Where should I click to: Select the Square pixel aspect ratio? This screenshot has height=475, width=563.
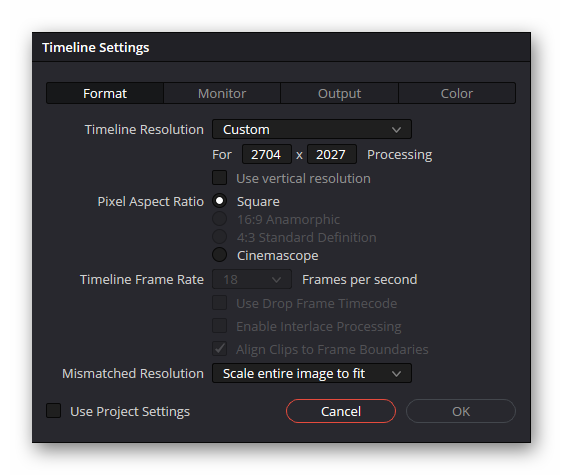[219, 201]
